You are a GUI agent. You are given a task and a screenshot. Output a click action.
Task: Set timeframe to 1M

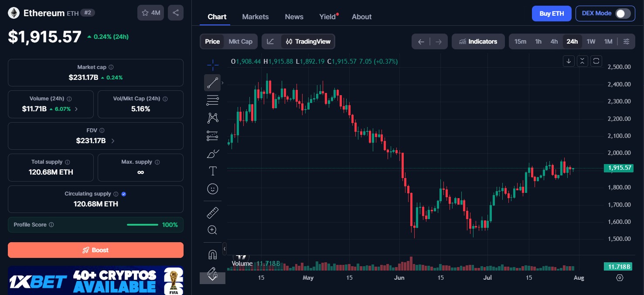click(x=608, y=41)
